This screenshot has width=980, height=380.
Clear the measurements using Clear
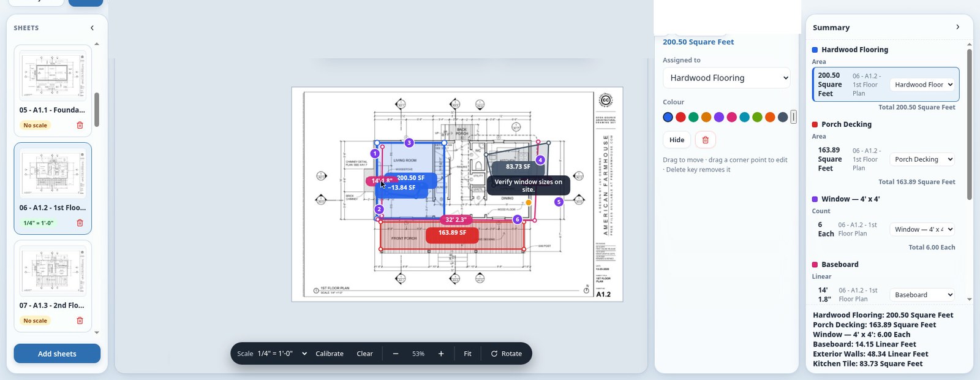365,354
